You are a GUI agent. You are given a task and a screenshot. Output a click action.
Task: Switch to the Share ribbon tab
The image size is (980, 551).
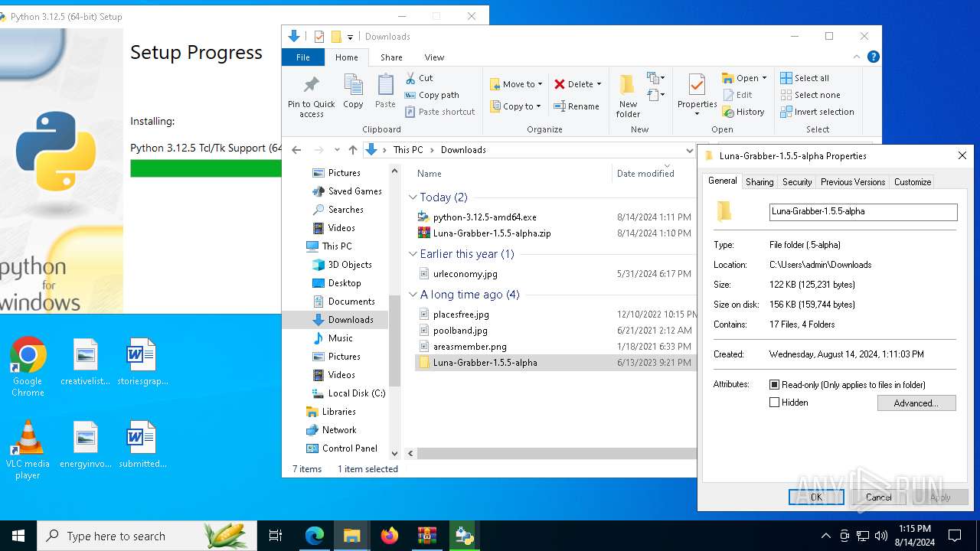click(391, 57)
